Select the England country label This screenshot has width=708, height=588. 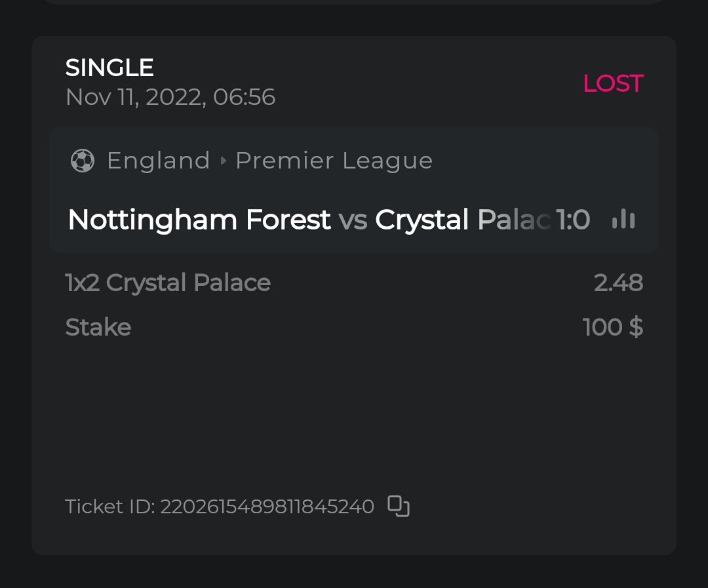(x=158, y=161)
